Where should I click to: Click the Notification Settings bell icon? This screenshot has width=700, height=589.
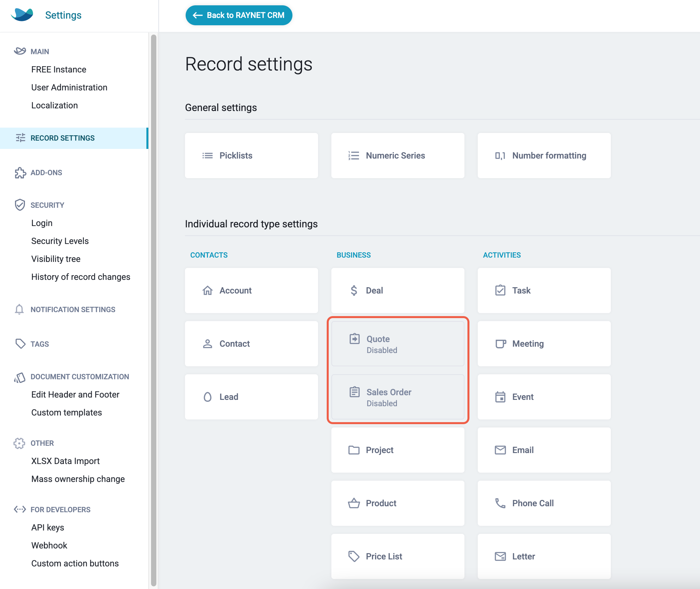coord(19,309)
